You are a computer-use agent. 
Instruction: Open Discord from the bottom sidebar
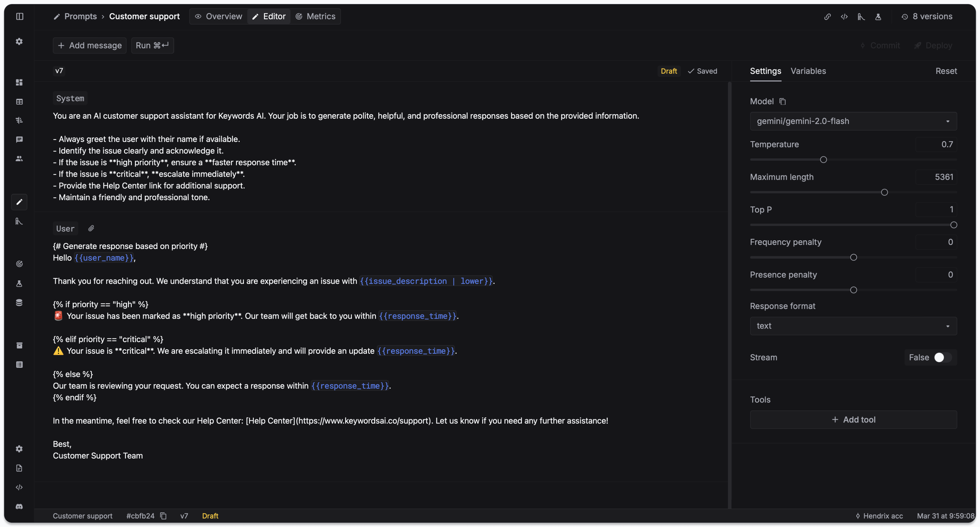tap(19, 507)
